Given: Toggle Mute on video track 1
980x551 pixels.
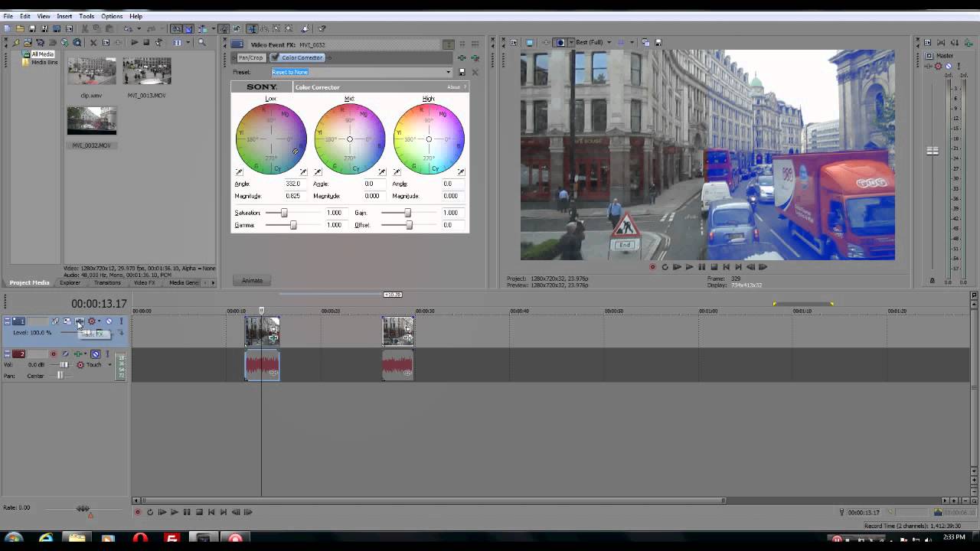Looking at the screenshot, I should pyautogui.click(x=109, y=321).
